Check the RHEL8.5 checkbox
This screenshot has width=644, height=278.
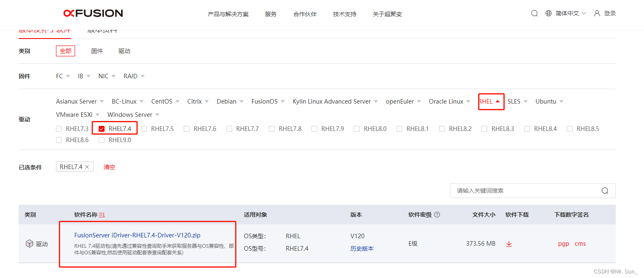point(570,129)
